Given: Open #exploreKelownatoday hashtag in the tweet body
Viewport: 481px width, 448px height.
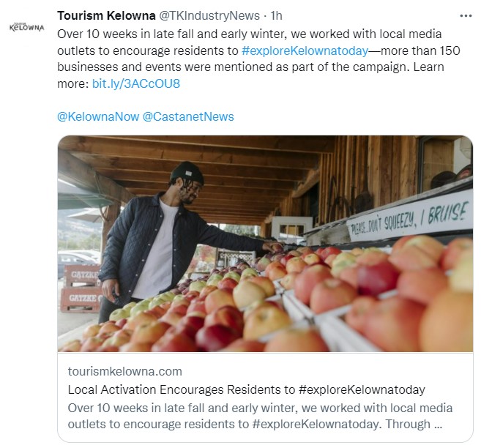Looking at the screenshot, I should (304, 51).
